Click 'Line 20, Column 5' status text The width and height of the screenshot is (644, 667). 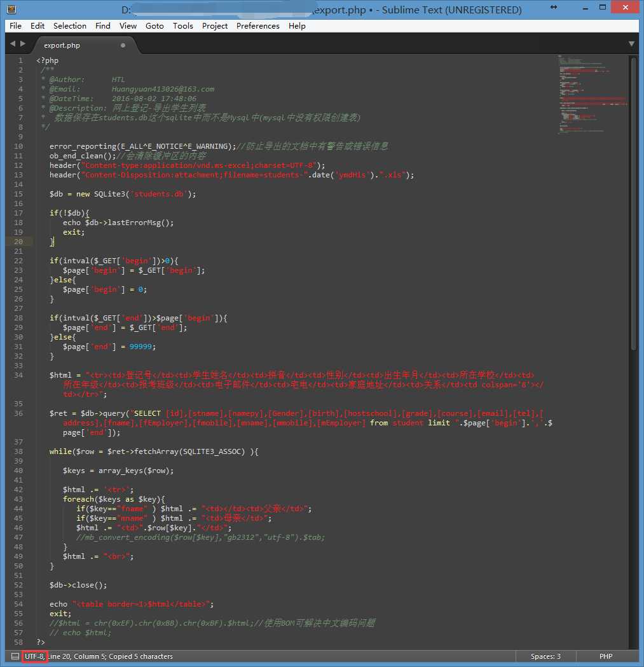click(76, 656)
